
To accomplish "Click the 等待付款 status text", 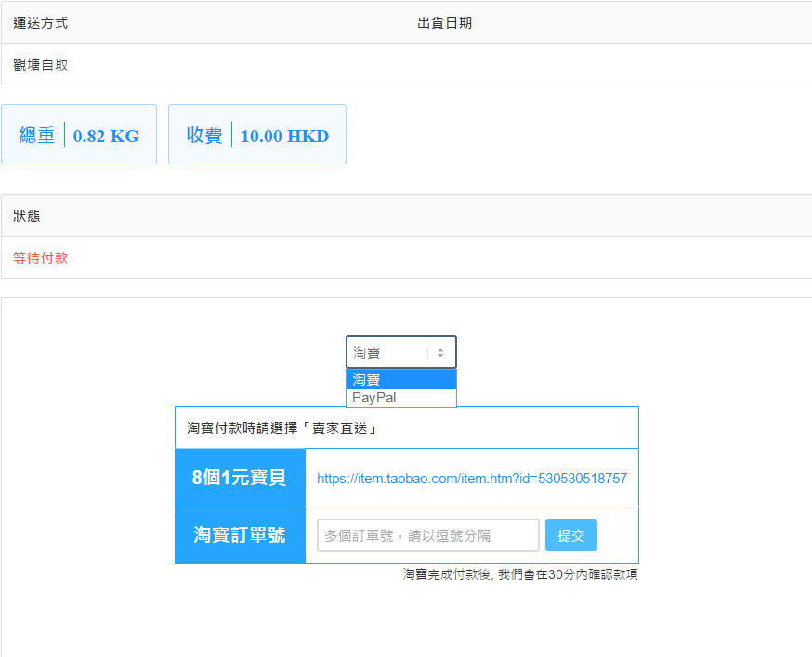I will 40,258.
